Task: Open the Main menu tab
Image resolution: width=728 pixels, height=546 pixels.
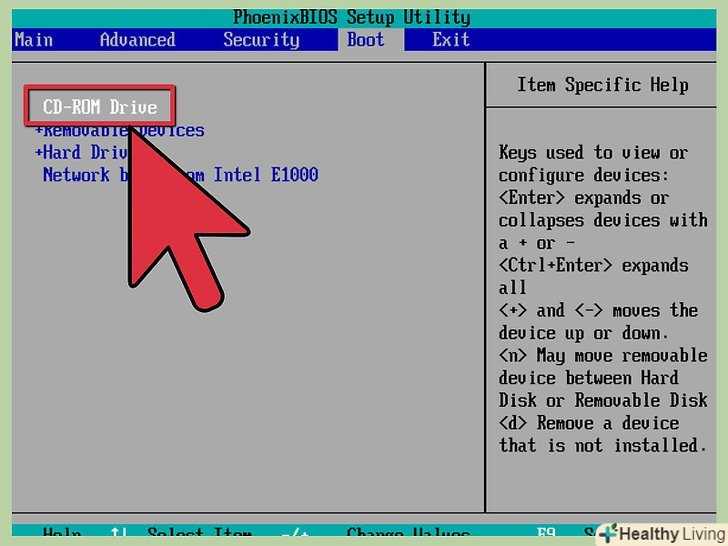Action: click(34, 40)
